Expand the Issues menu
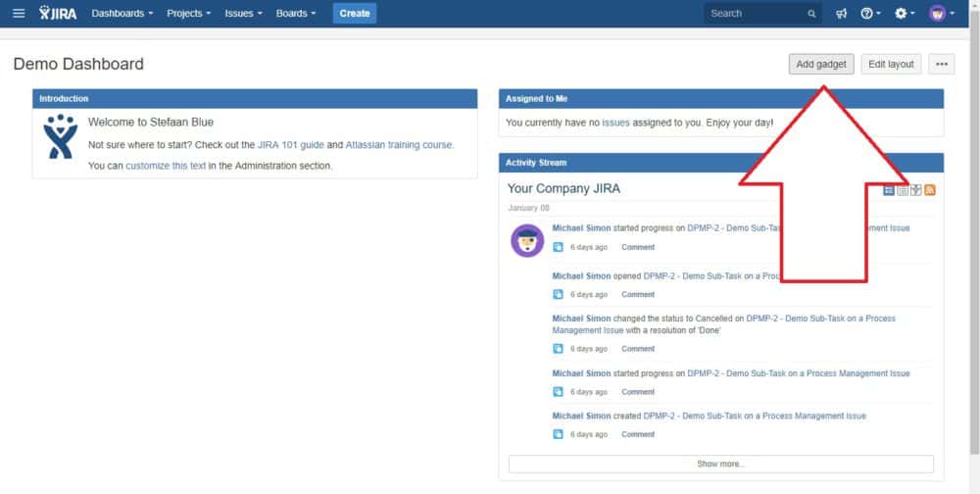Image resolution: width=980 pixels, height=494 pixels. pyautogui.click(x=244, y=13)
